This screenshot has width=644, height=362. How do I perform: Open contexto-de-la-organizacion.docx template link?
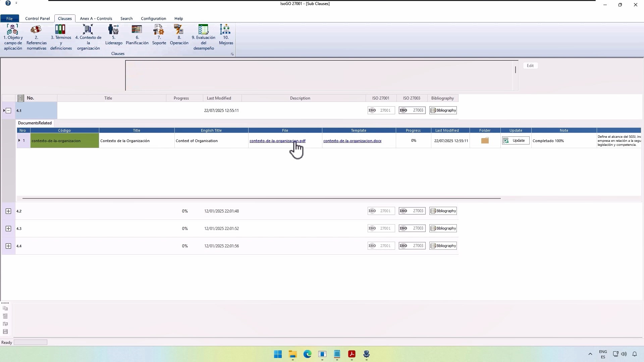[x=352, y=141]
